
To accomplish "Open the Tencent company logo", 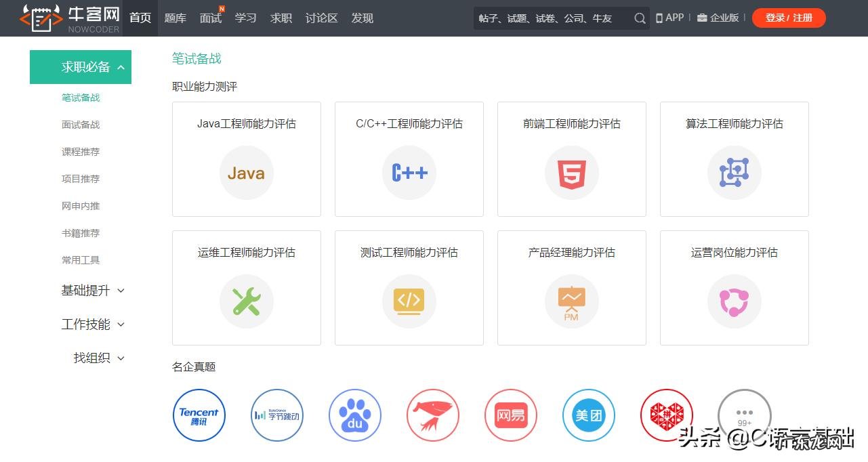I will pos(199,415).
